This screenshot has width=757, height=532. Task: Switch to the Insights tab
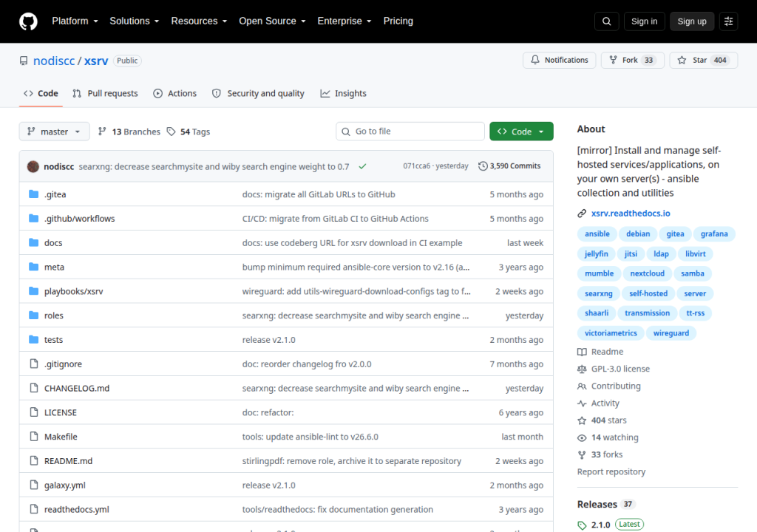point(343,94)
